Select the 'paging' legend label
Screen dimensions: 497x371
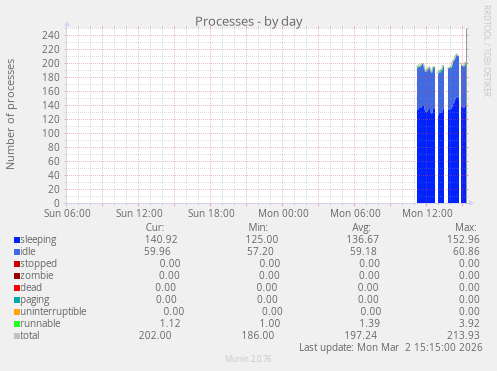click(x=35, y=300)
